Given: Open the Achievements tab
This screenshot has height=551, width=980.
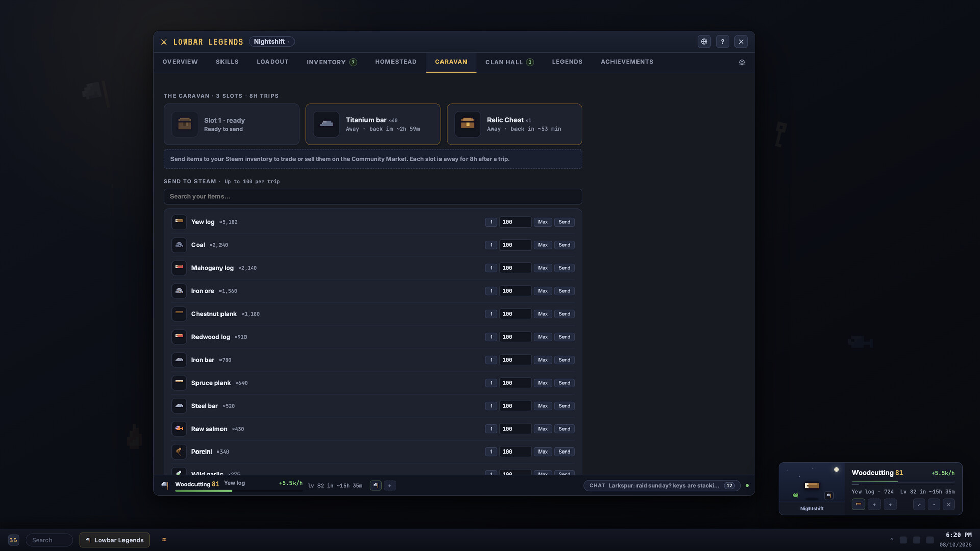Looking at the screenshot, I should [627, 62].
